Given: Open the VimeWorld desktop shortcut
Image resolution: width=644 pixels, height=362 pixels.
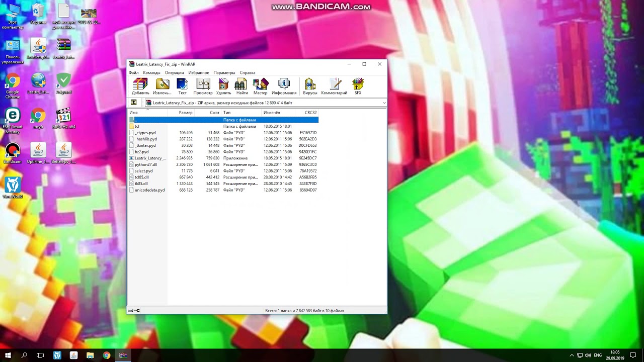Looking at the screenshot, I should tap(13, 188).
